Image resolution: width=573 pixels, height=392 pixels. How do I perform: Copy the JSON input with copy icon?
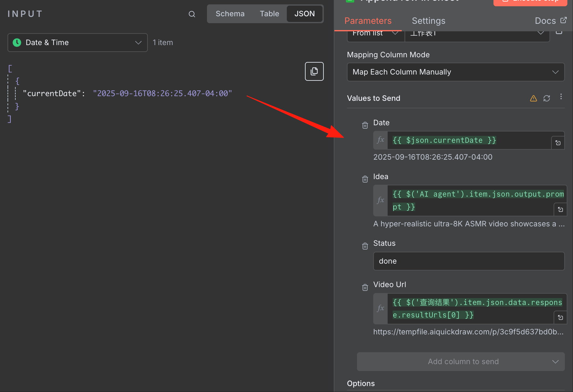314,71
